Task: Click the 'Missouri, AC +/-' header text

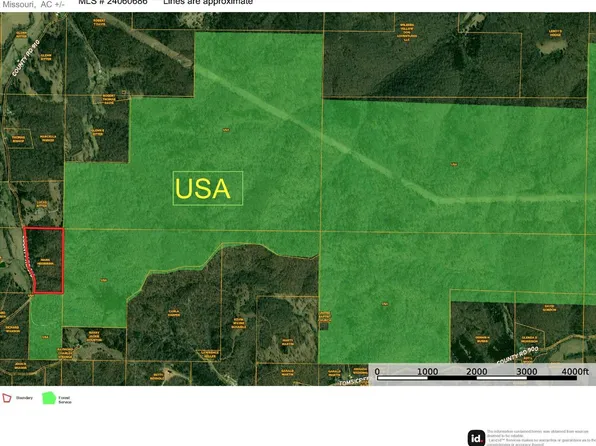Action: (33, 4)
